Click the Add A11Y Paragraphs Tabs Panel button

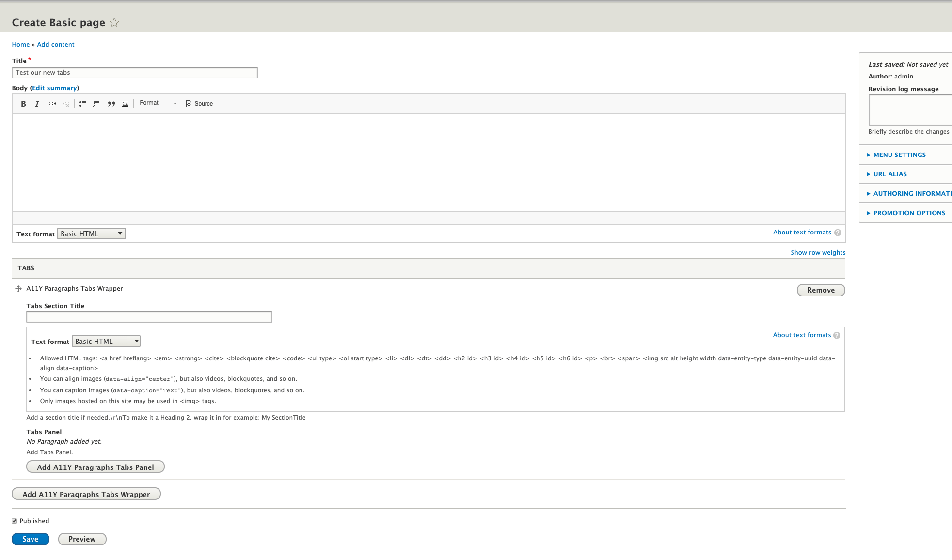pyautogui.click(x=95, y=467)
